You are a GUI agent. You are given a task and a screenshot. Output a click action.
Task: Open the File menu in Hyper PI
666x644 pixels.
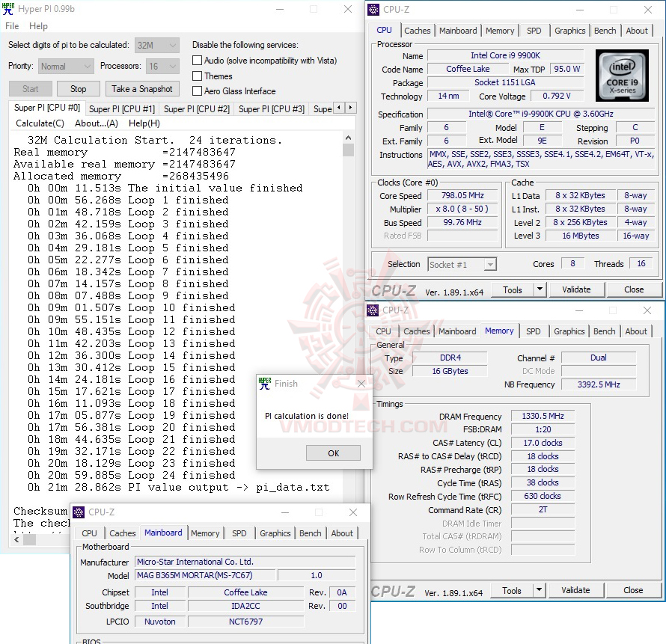click(12, 25)
